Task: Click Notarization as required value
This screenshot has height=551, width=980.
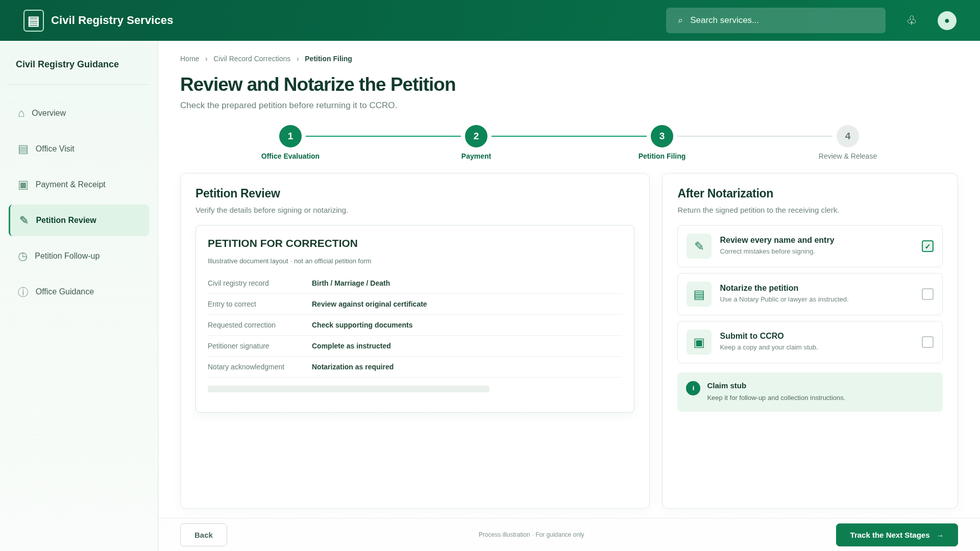Action: pyautogui.click(x=353, y=367)
